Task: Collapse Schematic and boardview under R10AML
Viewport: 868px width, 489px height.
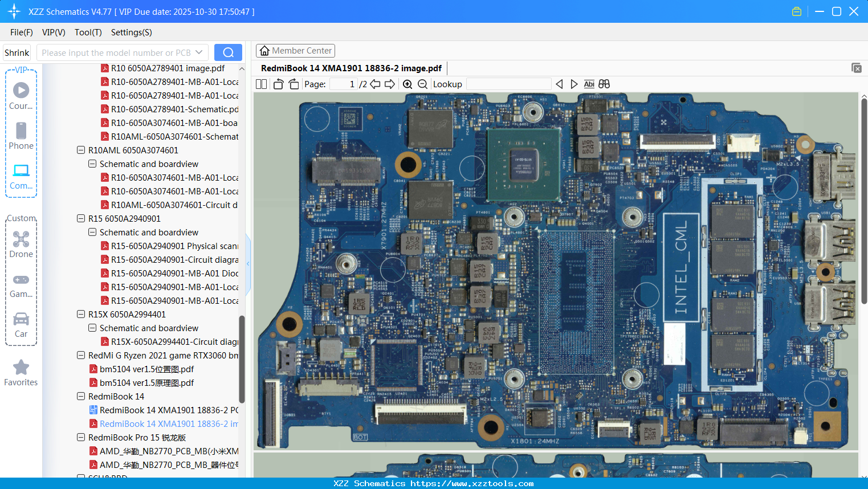Action: coord(92,164)
